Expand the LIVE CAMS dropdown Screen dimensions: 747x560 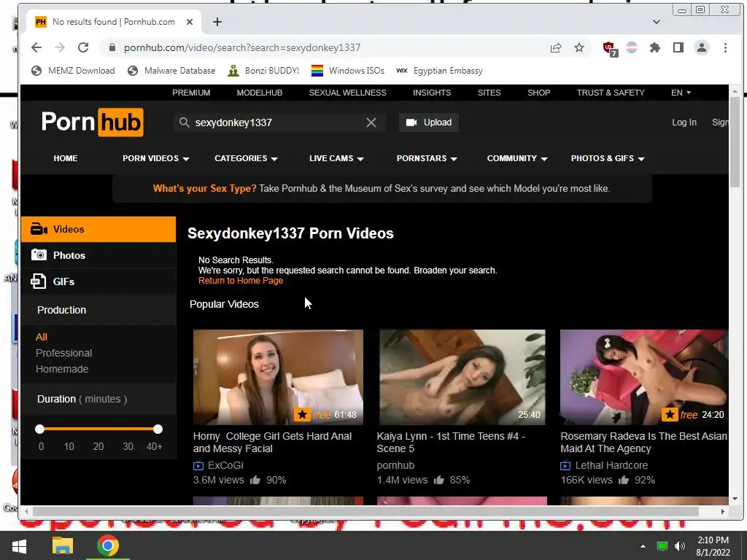point(336,158)
